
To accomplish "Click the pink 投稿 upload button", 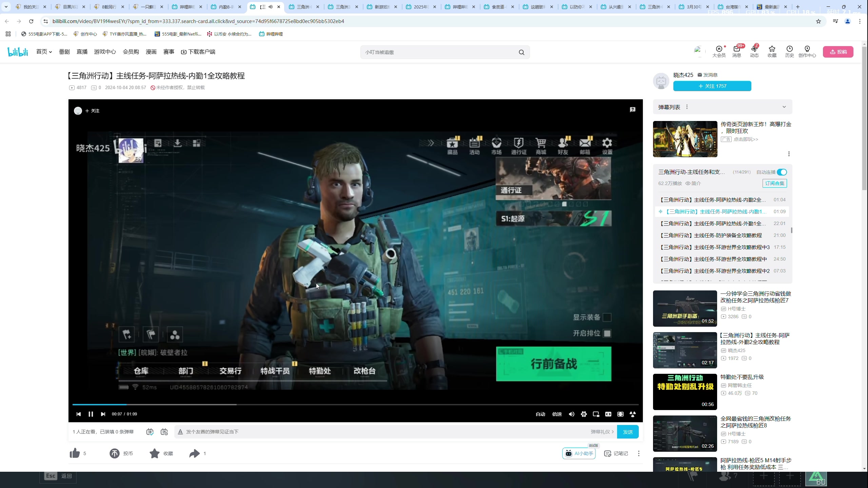I will (x=838, y=52).
